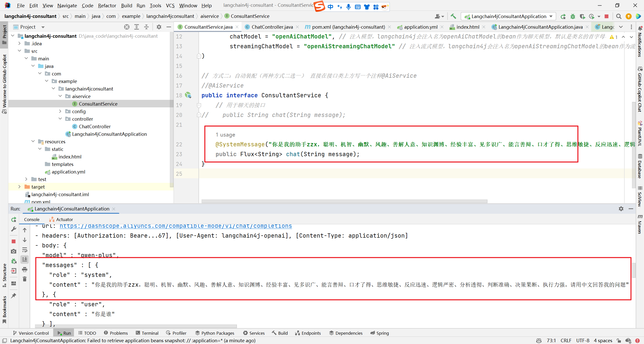Stop the running application via red square
This screenshot has height=344, width=644.
(x=607, y=16)
